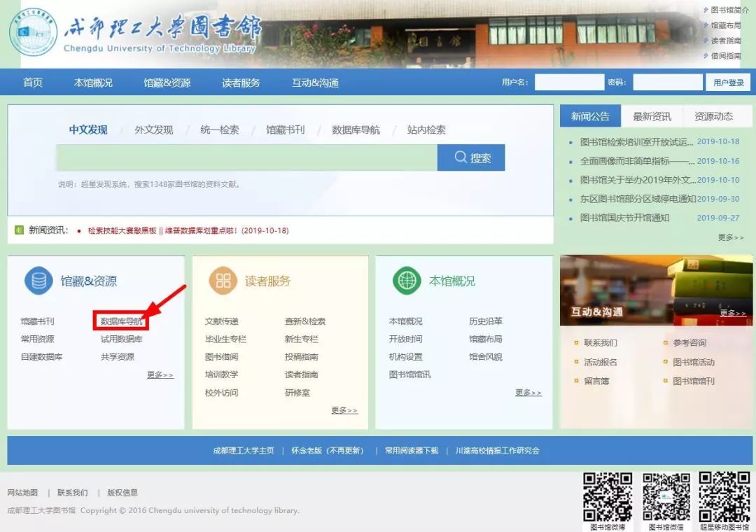The width and height of the screenshot is (756, 532).
Task: Click the blue 搜索 button
Action: click(x=471, y=157)
